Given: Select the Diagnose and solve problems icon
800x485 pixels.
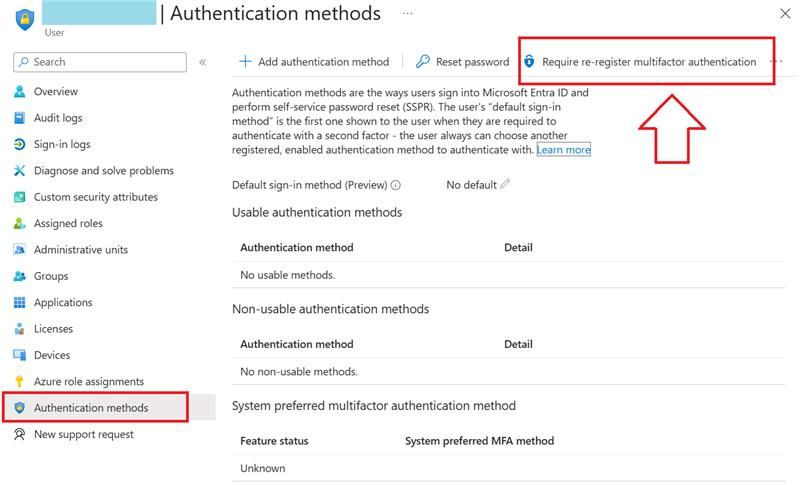Looking at the screenshot, I should (x=19, y=171).
